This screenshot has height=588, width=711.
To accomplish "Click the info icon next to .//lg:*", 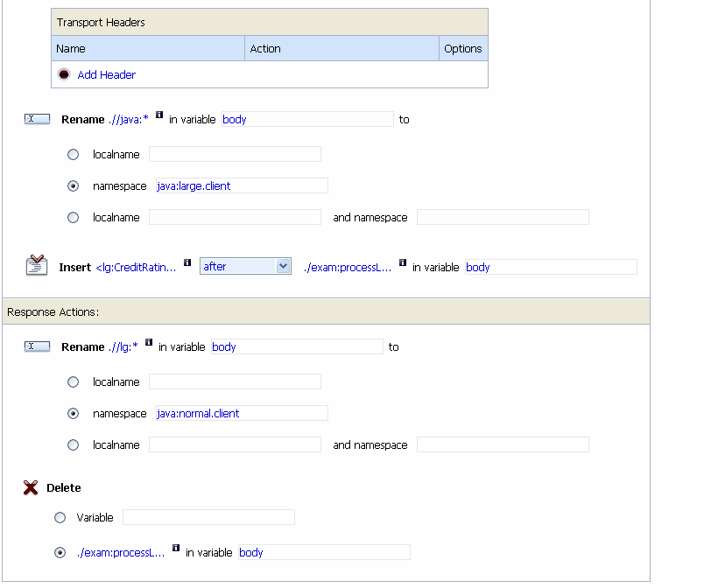I will click(x=149, y=342).
